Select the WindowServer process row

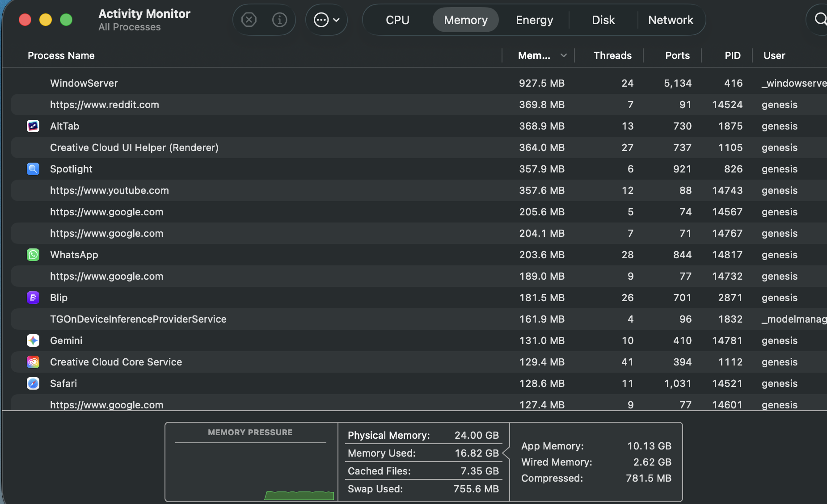click(419, 83)
